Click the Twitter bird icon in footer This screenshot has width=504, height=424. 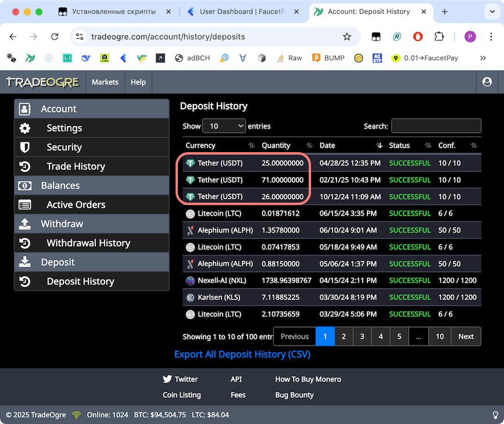click(167, 379)
